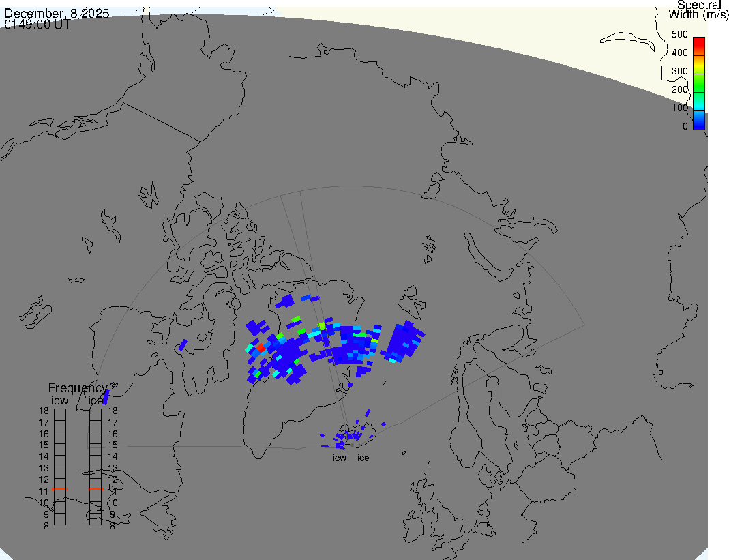Click the icw radar station label near Iceland
Image resolution: width=729 pixels, height=560 pixels.
340,458
